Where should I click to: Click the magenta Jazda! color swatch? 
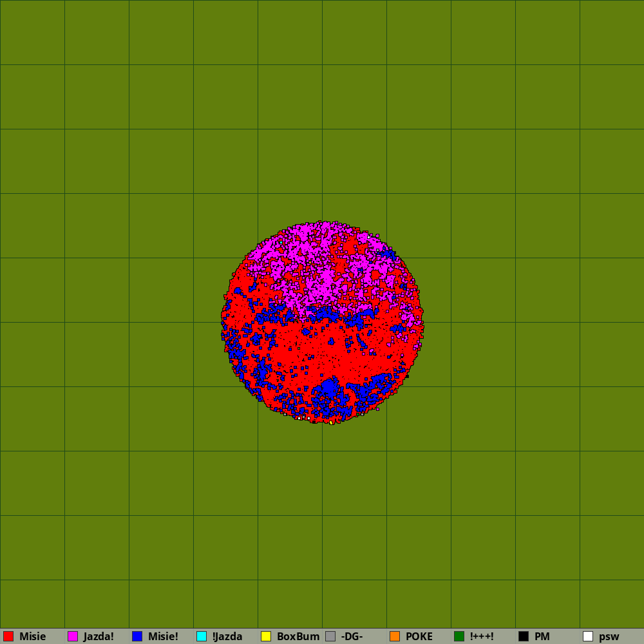(x=73, y=636)
